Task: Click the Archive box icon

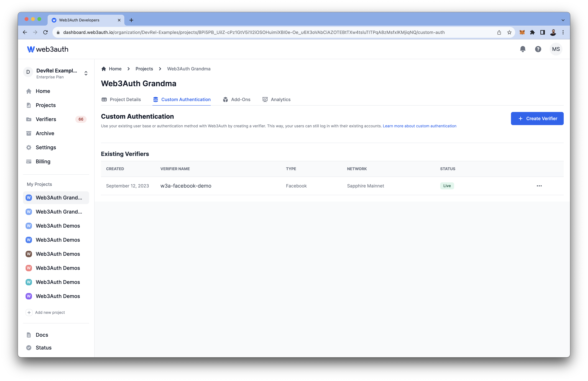Action: (29, 133)
